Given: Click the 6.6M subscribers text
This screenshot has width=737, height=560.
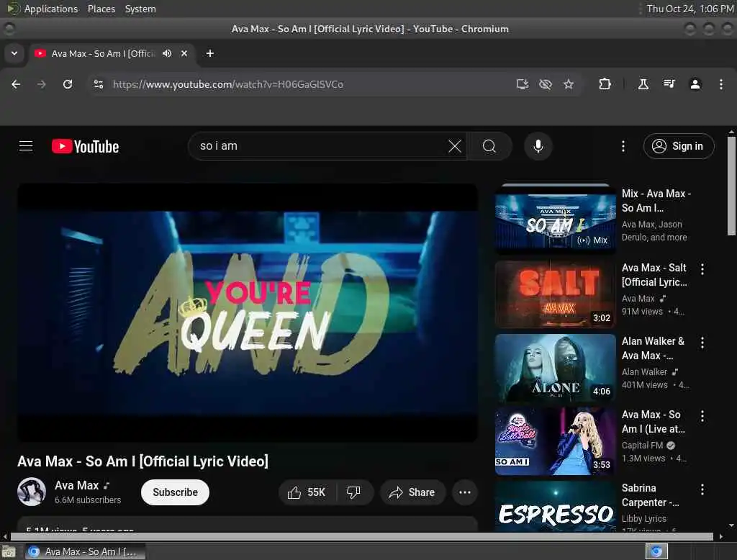Looking at the screenshot, I should click(88, 500).
